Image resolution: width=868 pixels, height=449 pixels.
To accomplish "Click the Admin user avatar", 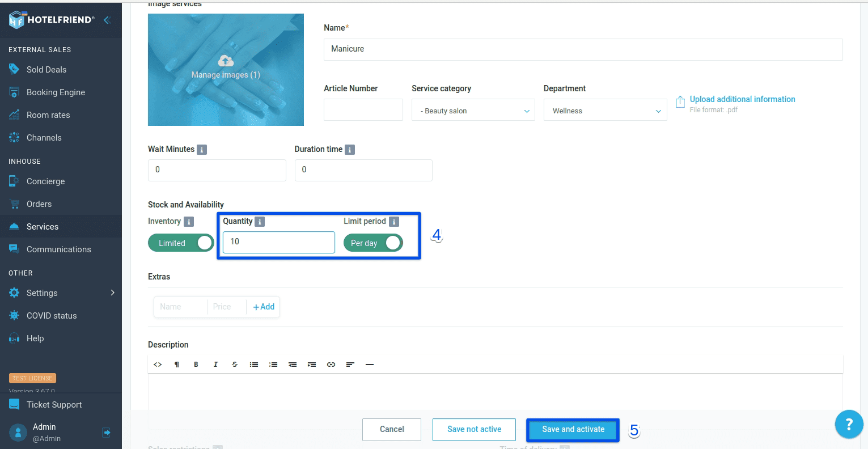I will tap(18, 433).
